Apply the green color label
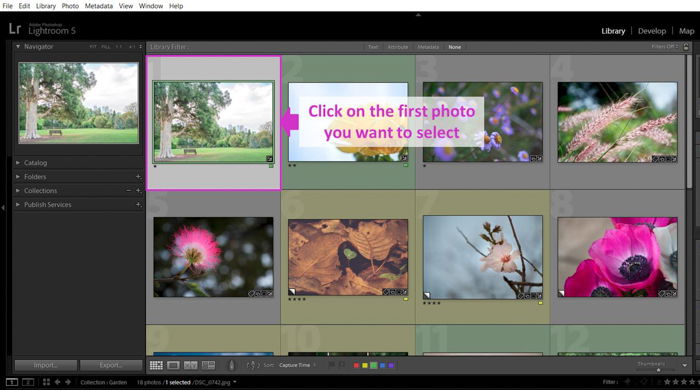Image resolution: width=700 pixels, height=390 pixels. 374,365
